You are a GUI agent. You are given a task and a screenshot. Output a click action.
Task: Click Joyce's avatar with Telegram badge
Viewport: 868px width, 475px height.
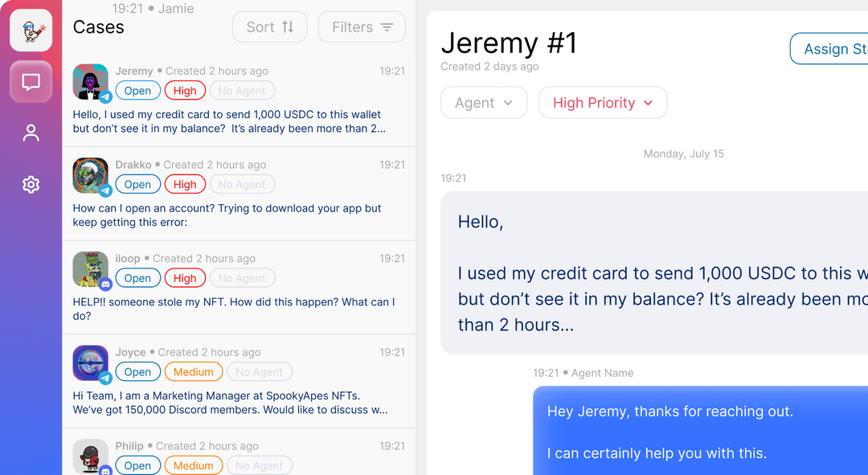point(91,363)
